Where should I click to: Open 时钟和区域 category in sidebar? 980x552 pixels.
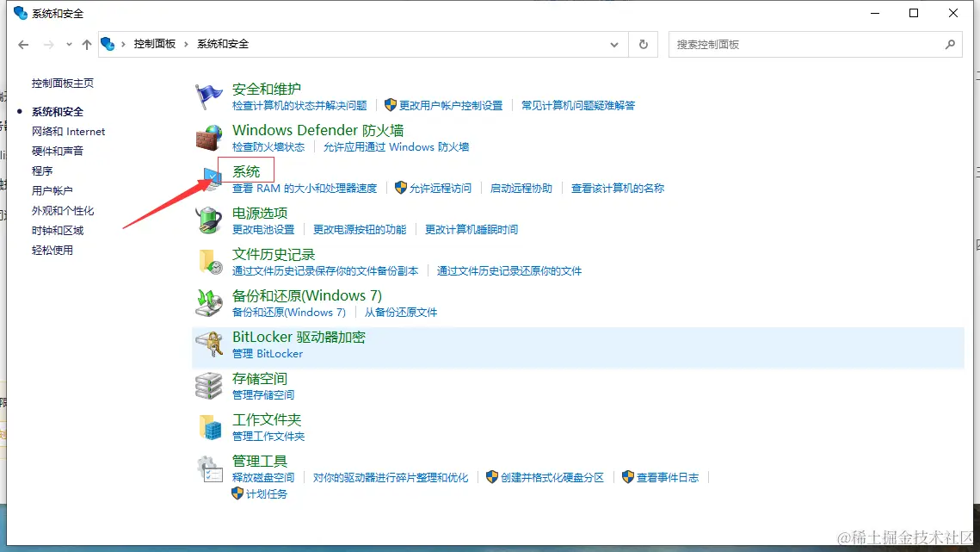(x=58, y=230)
